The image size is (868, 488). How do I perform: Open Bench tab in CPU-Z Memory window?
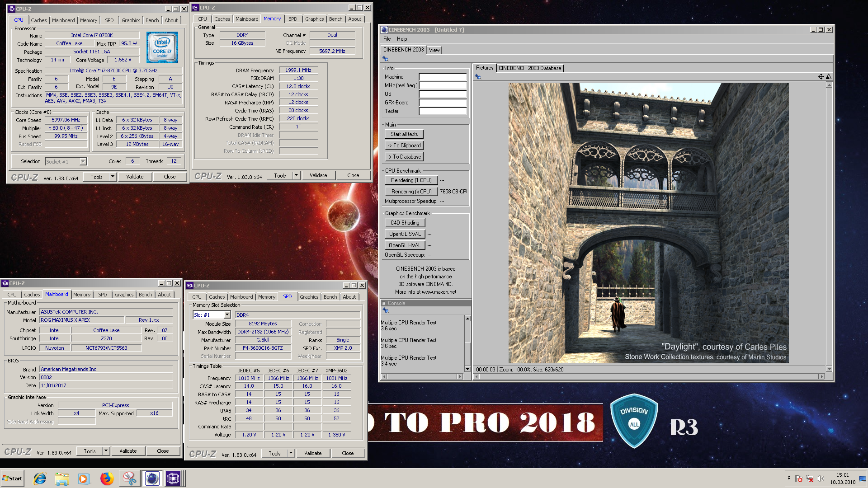[335, 19]
